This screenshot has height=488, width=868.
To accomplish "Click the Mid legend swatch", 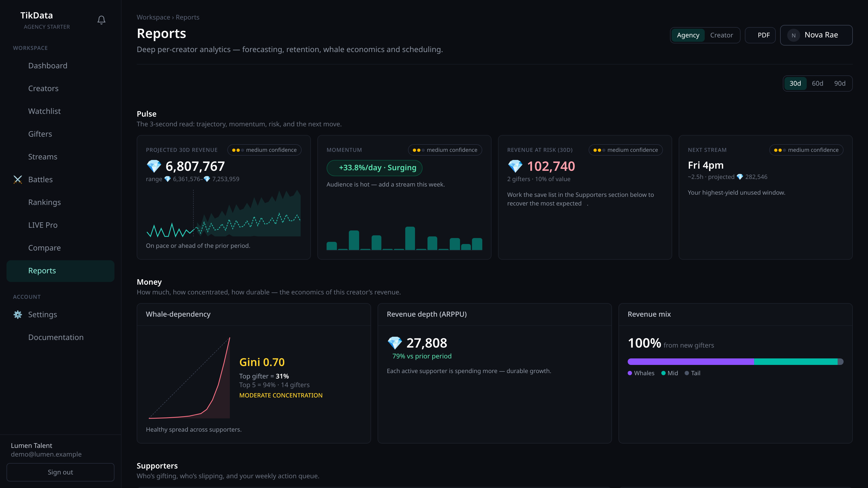I will click(663, 373).
